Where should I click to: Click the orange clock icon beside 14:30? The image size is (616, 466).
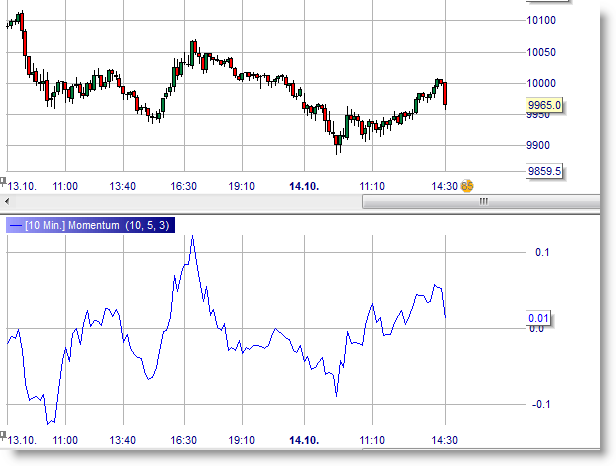pos(466,186)
